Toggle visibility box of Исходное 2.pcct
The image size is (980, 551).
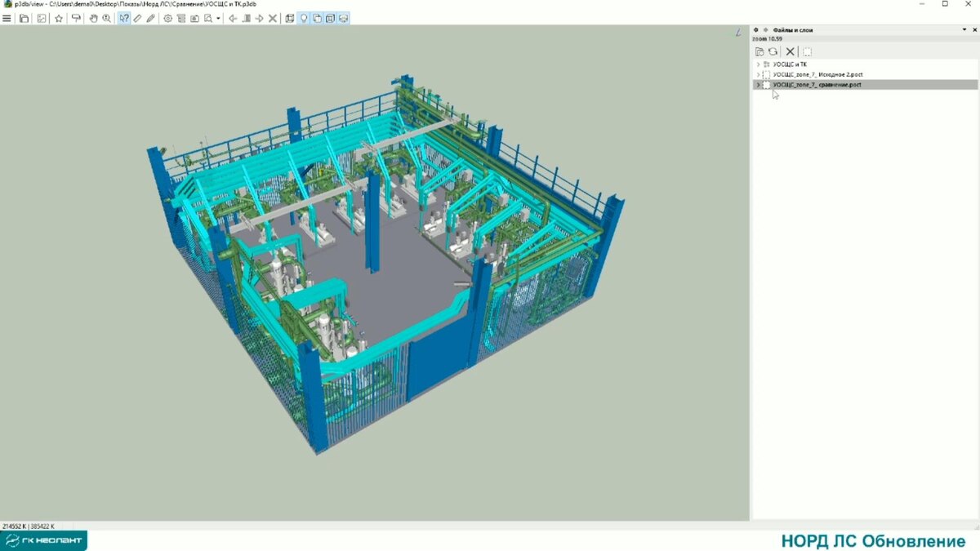click(766, 74)
